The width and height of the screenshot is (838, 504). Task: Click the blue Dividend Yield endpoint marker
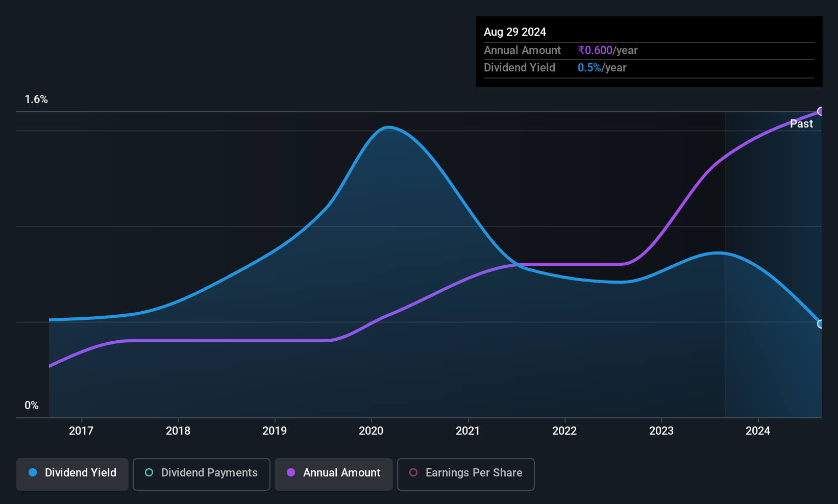(821, 324)
